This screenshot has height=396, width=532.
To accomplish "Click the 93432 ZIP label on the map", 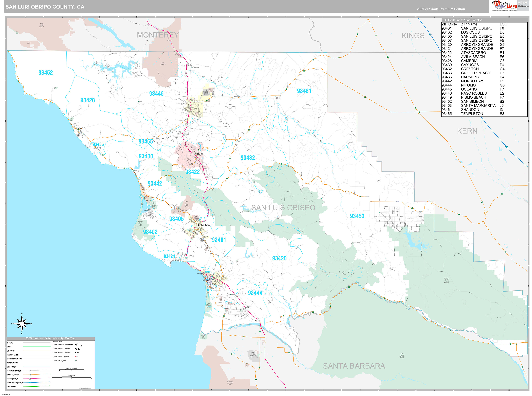I will click(x=247, y=158).
